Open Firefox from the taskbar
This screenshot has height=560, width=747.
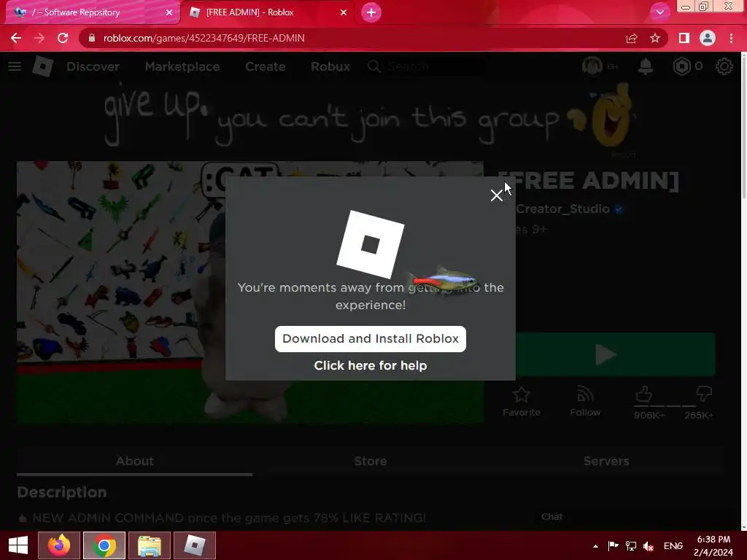pos(59,545)
